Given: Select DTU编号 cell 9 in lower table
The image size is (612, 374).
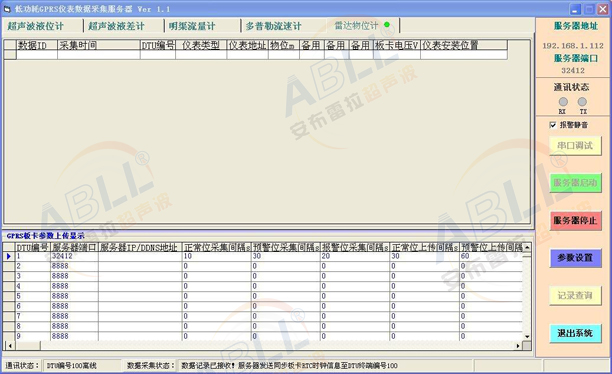Looking at the screenshot, I should pos(33,336).
